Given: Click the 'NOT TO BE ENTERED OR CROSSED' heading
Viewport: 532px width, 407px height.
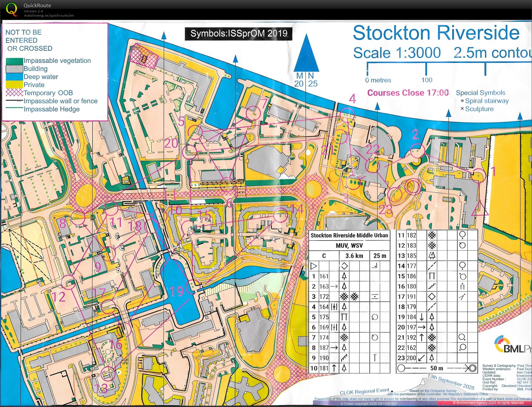Looking at the screenshot, I should [x=29, y=40].
